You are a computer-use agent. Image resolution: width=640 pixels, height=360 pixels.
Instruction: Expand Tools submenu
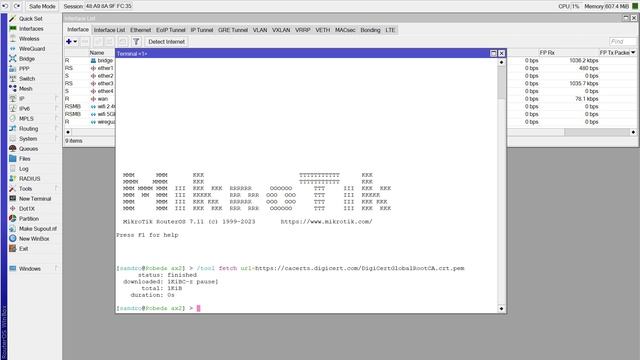coord(57,189)
